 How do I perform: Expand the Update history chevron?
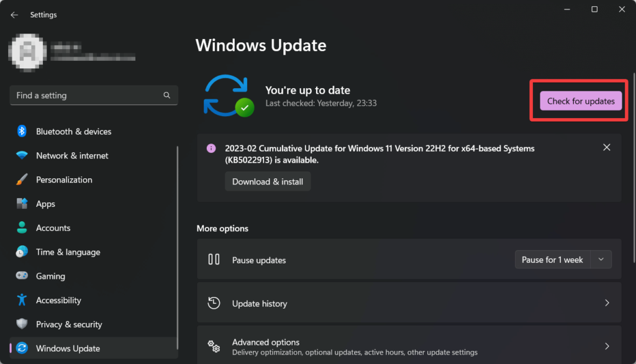click(x=607, y=303)
